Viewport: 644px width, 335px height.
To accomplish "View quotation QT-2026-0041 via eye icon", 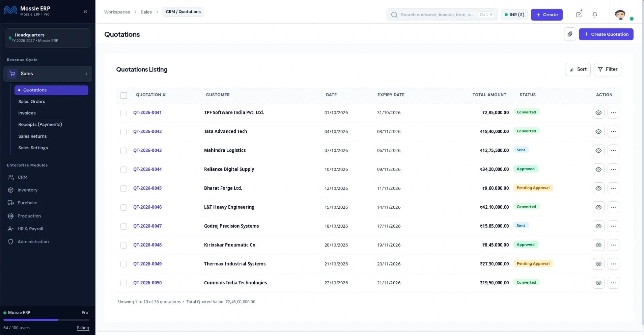I will coord(598,112).
